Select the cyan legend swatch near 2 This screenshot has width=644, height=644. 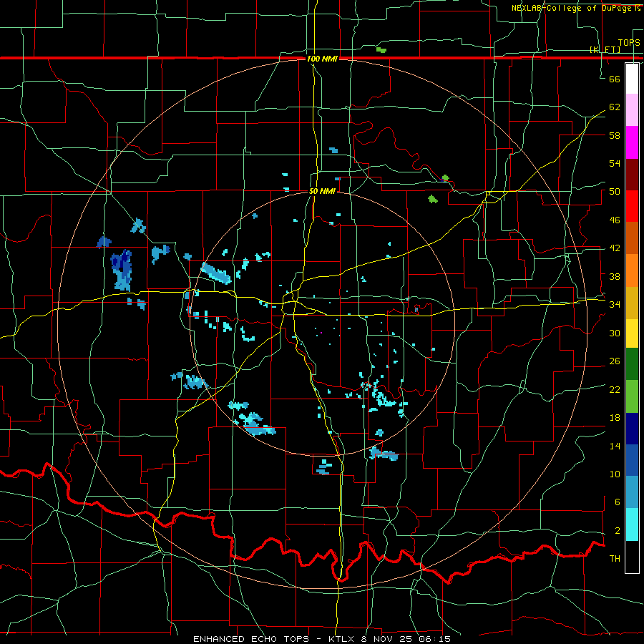pyautogui.click(x=632, y=525)
